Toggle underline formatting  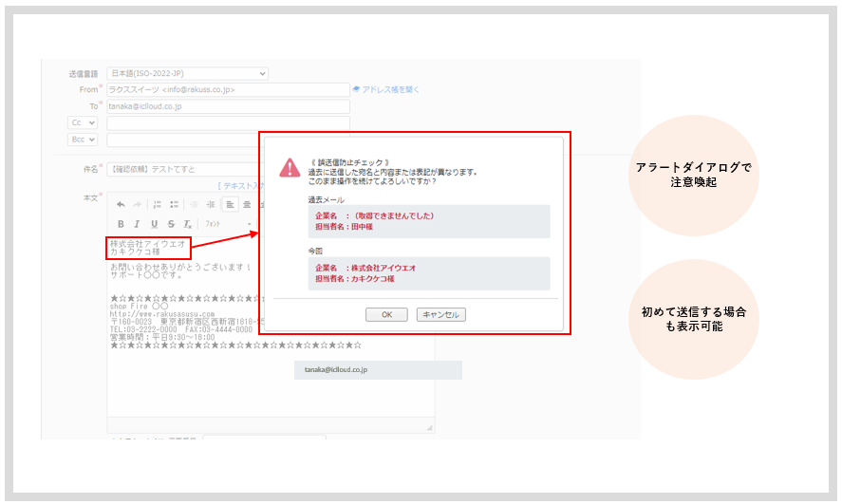pyautogui.click(x=154, y=224)
